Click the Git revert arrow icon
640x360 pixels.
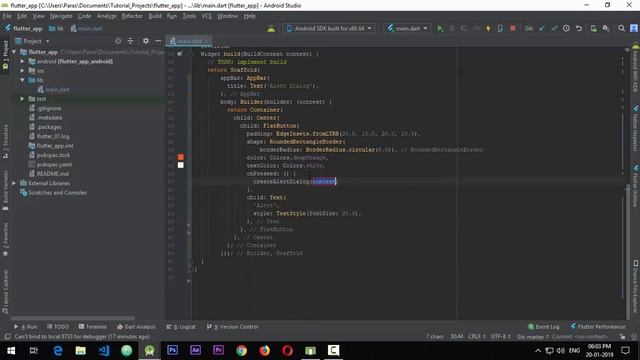click(579, 28)
